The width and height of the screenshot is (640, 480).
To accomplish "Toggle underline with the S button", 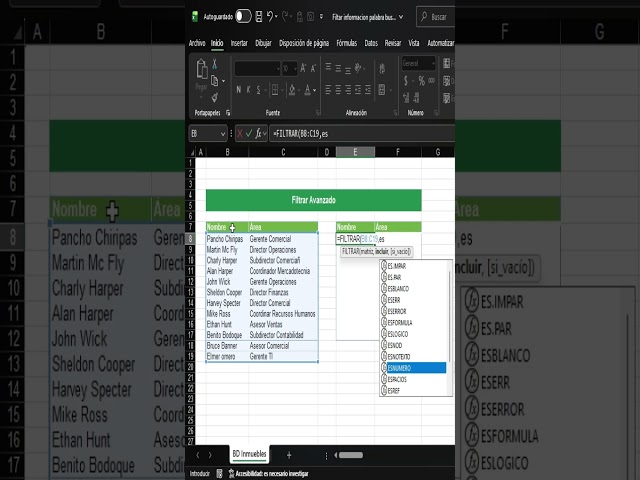I will pos(258,89).
